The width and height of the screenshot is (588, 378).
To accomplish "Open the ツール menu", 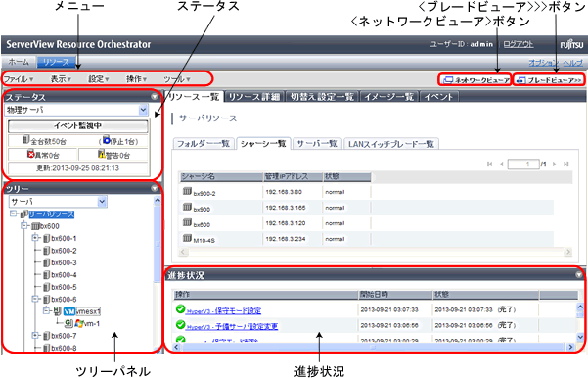I will (x=177, y=79).
